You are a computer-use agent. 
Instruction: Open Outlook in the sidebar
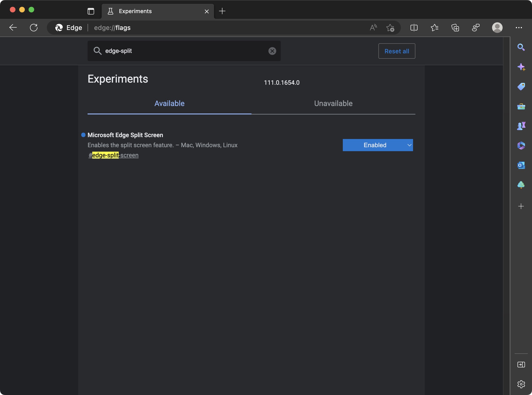coord(521,165)
